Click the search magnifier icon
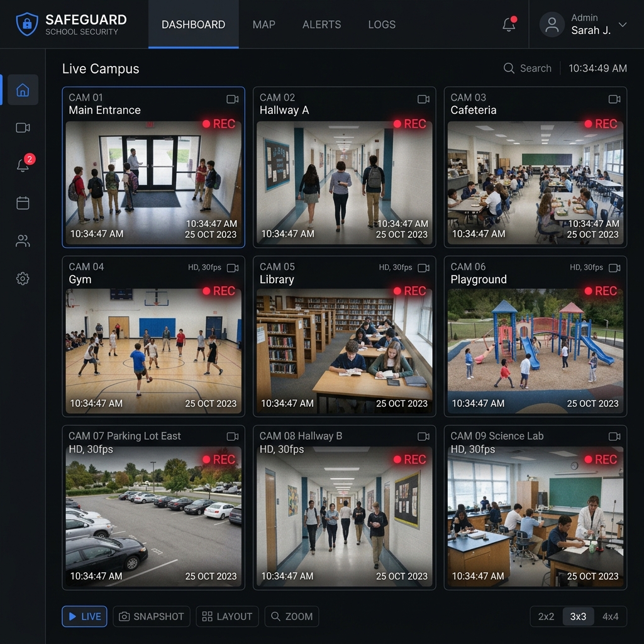Viewport: 644px width, 644px height. coord(508,68)
